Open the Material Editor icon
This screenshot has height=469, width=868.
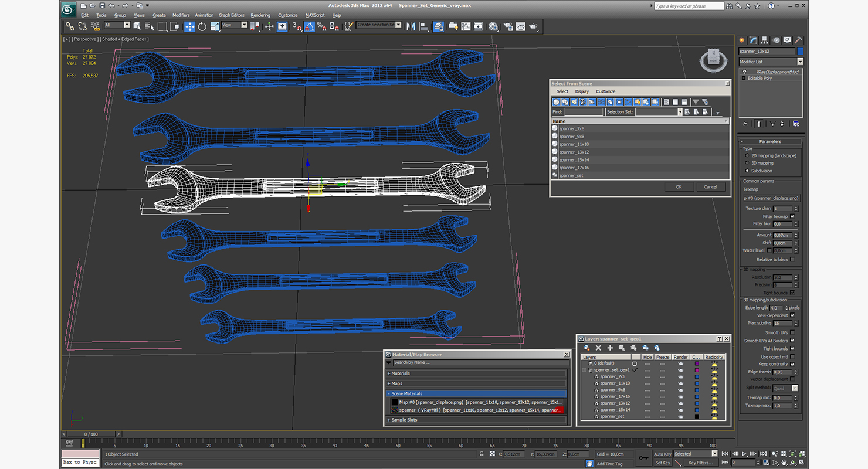click(x=493, y=26)
